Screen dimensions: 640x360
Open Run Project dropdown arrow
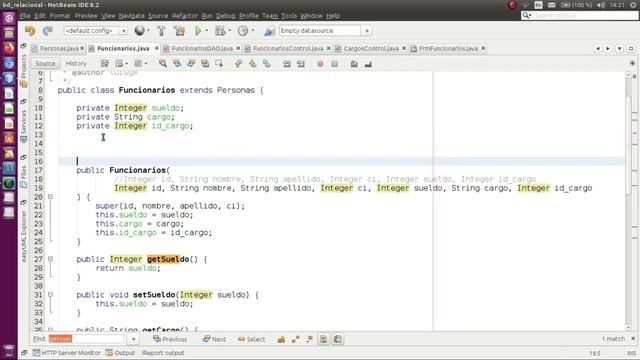[x=207, y=31]
